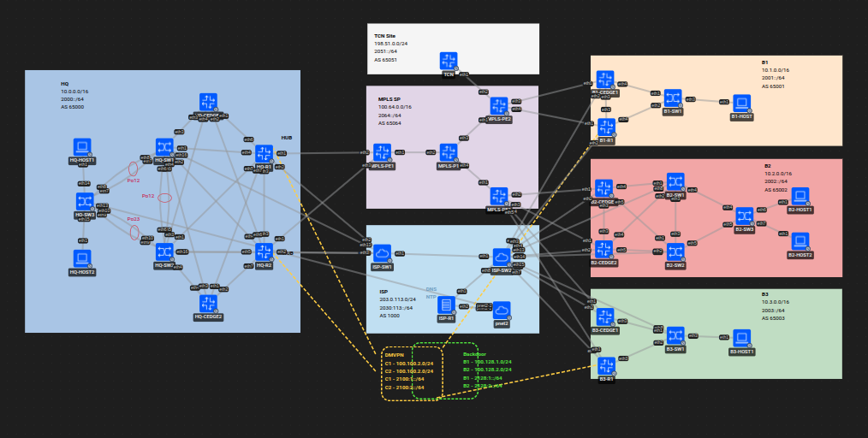Select the B2-SW1 switch node
The image size is (868, 438).
pos(675,182)
